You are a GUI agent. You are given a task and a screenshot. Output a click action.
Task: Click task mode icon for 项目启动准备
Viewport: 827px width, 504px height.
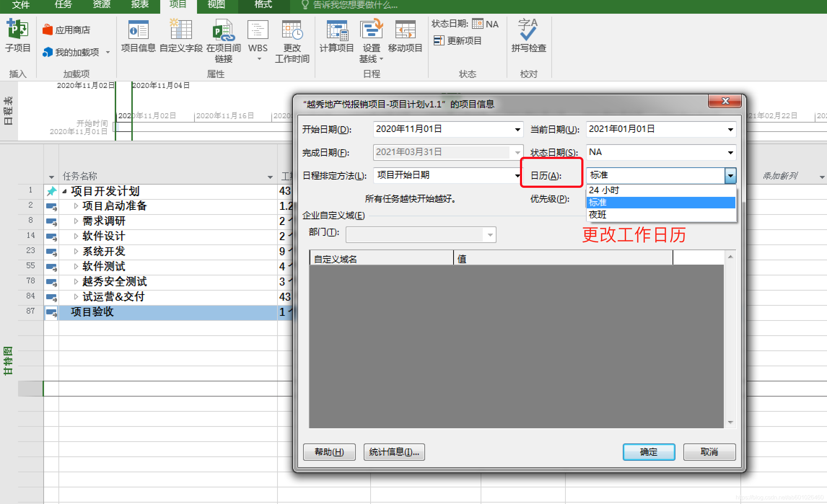[x=52, y=207]
